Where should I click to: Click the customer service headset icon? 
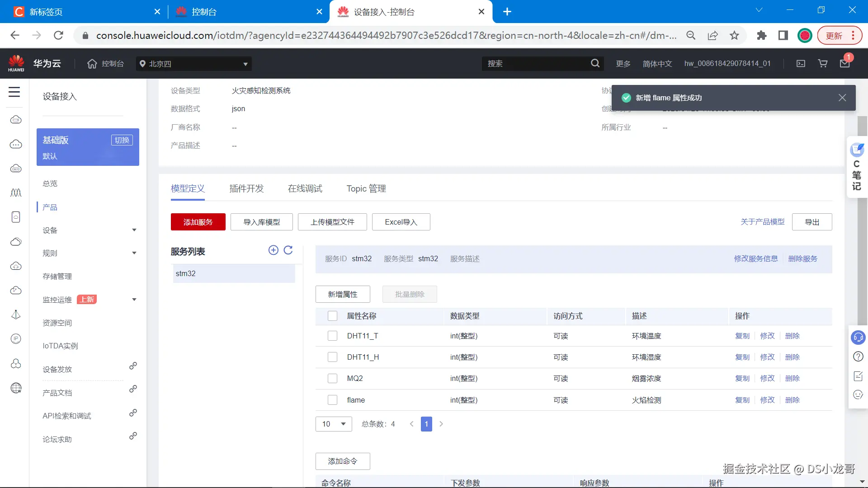click(x=858, y=338)
